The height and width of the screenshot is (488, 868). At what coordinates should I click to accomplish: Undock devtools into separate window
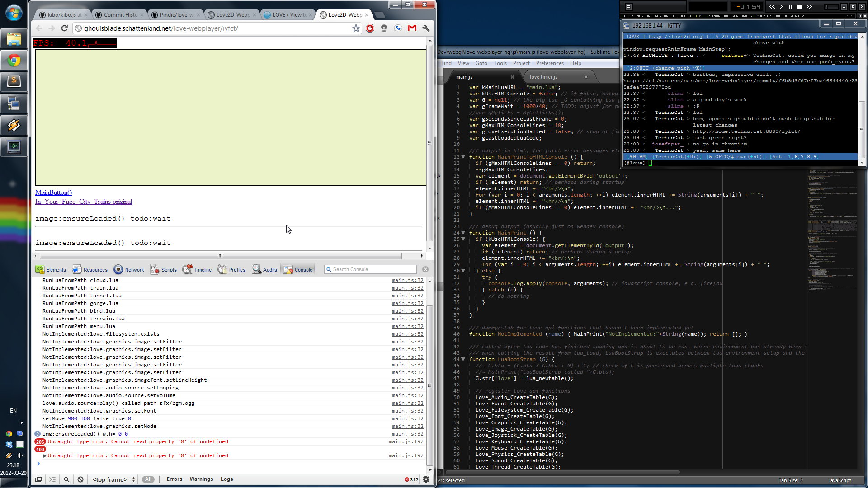click(39, 479)
